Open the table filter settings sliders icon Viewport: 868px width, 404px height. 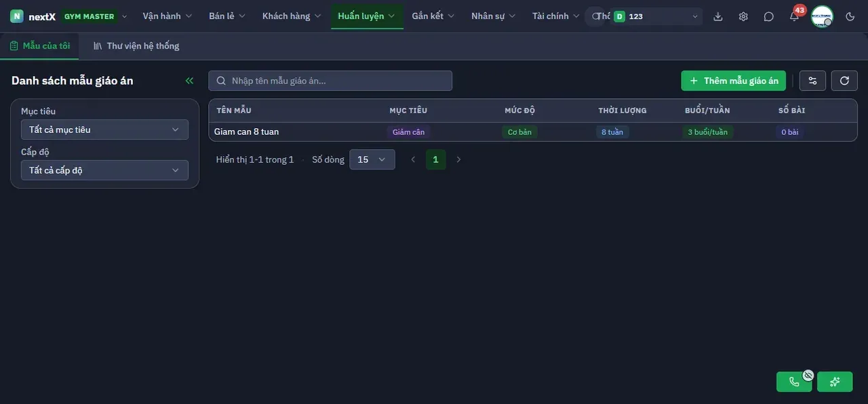[x=812, y=81]
